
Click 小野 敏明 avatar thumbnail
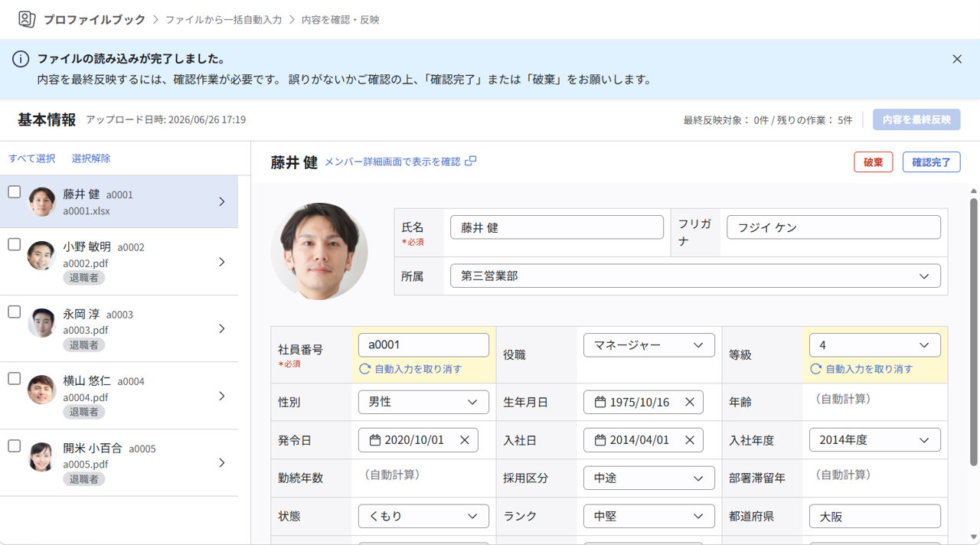pyautogui.click(x=41, y=256)
